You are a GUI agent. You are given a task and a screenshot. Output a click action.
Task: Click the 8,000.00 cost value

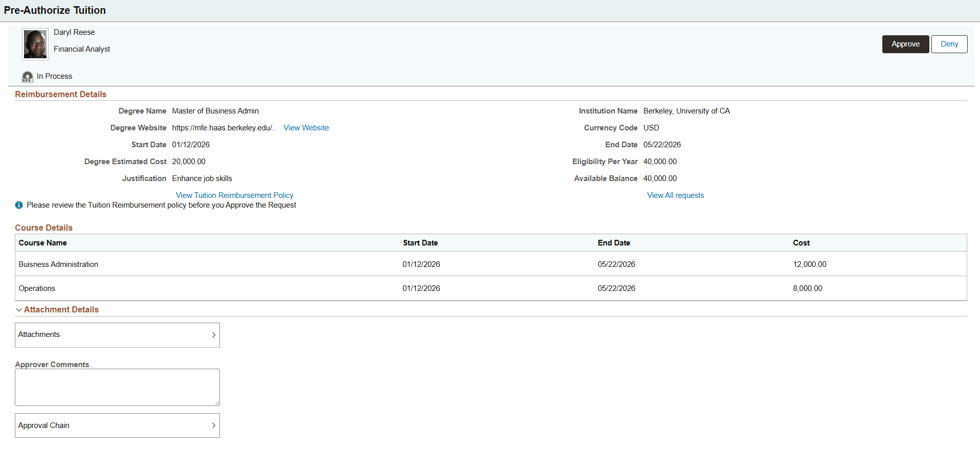coord(808,288)
